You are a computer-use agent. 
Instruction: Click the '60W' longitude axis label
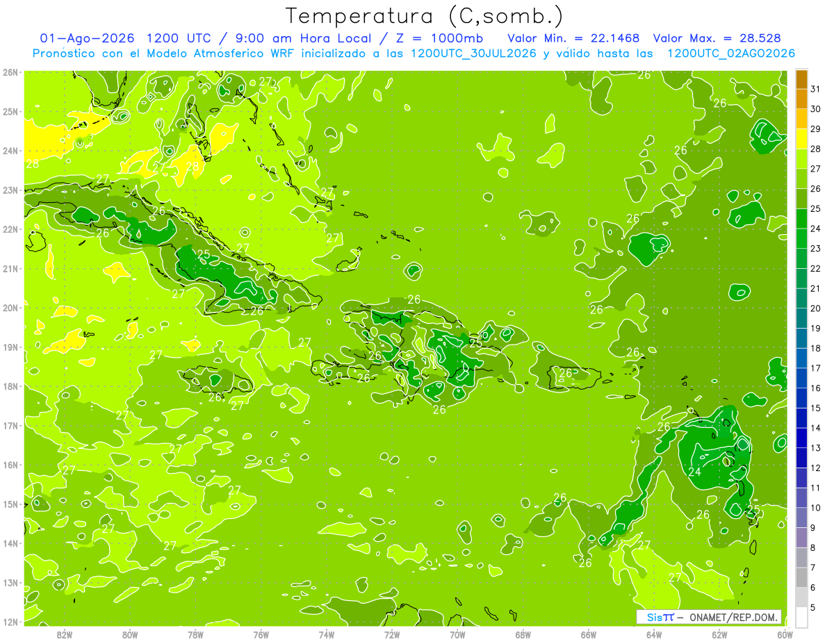pos(785,634)
